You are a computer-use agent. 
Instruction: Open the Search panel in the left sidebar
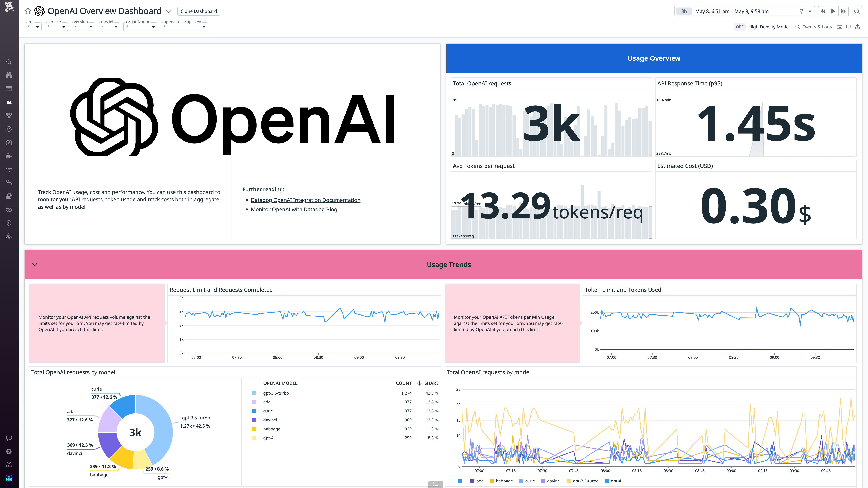9,62
